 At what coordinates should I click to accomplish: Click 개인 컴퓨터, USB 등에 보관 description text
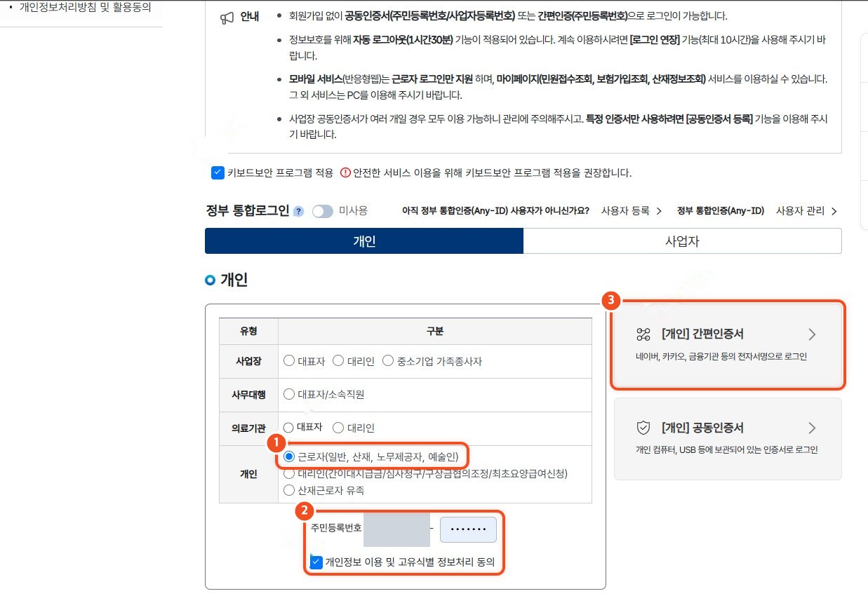click(x=726, y=450)
